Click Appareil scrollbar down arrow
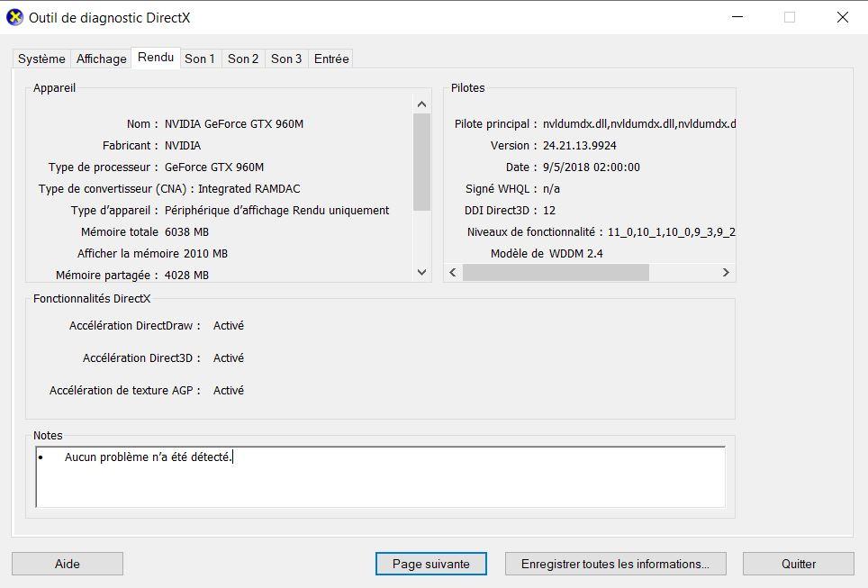Image resolution: width=868 pixels, height=588 pixels. pyautogui.click(x=421, y=273)
